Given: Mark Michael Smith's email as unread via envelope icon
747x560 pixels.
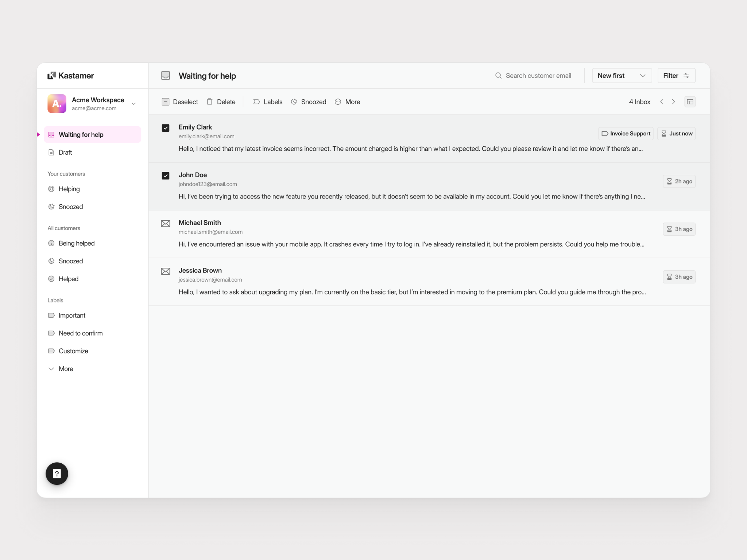Looking at the screenshot, I should coord(166,223).
